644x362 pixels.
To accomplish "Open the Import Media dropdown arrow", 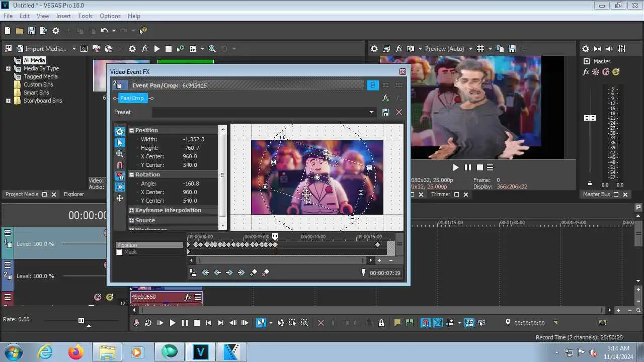I will (74, 49).
